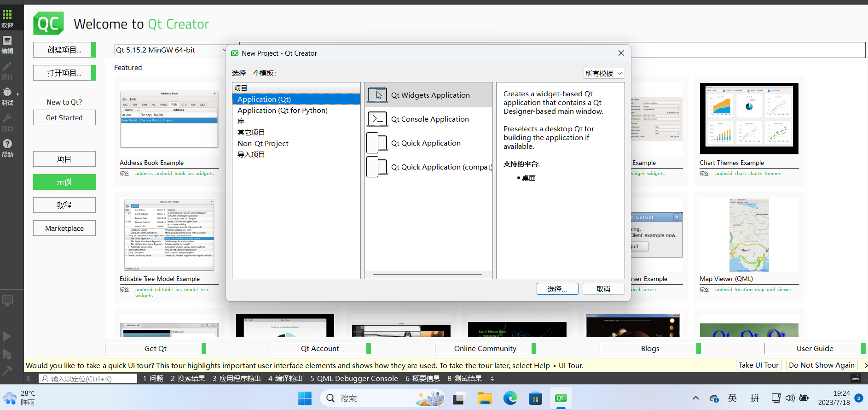
Task: Open the Chart Themes Example thumbnail
Action: coord(749,118)
